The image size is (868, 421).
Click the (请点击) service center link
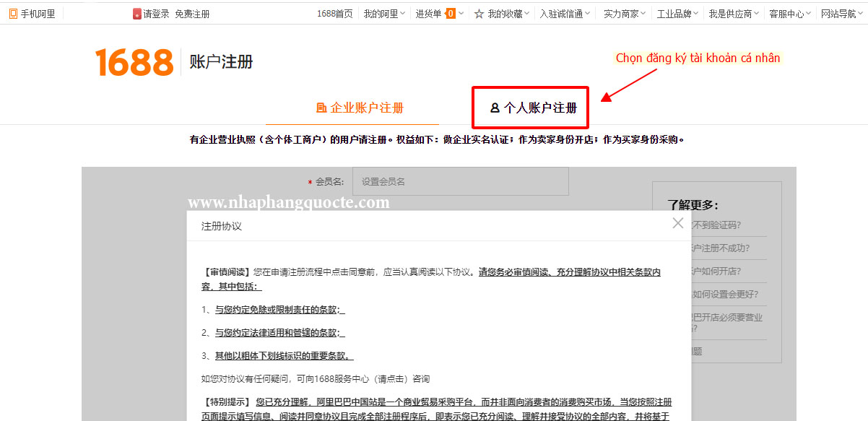coord(390,379)
